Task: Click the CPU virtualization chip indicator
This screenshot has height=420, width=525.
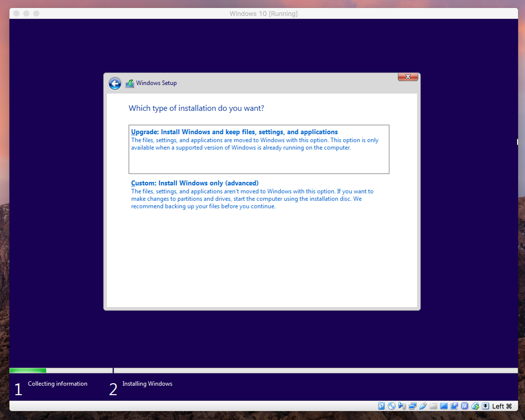Action: [x=465, y=406]
